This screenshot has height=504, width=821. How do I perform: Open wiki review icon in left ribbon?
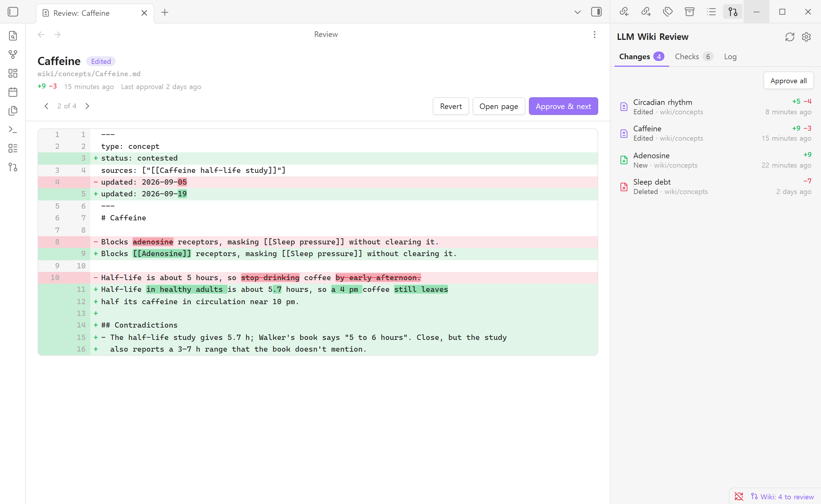[x=13, y=167]
